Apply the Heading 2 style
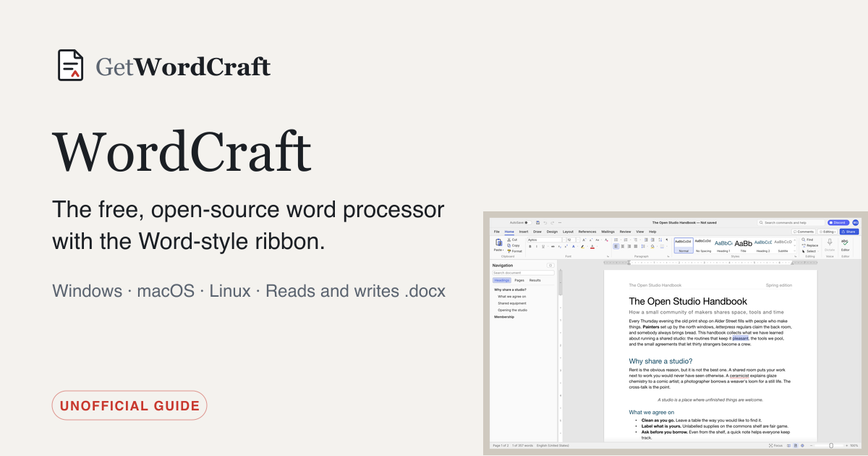 [x=763, y=245]
